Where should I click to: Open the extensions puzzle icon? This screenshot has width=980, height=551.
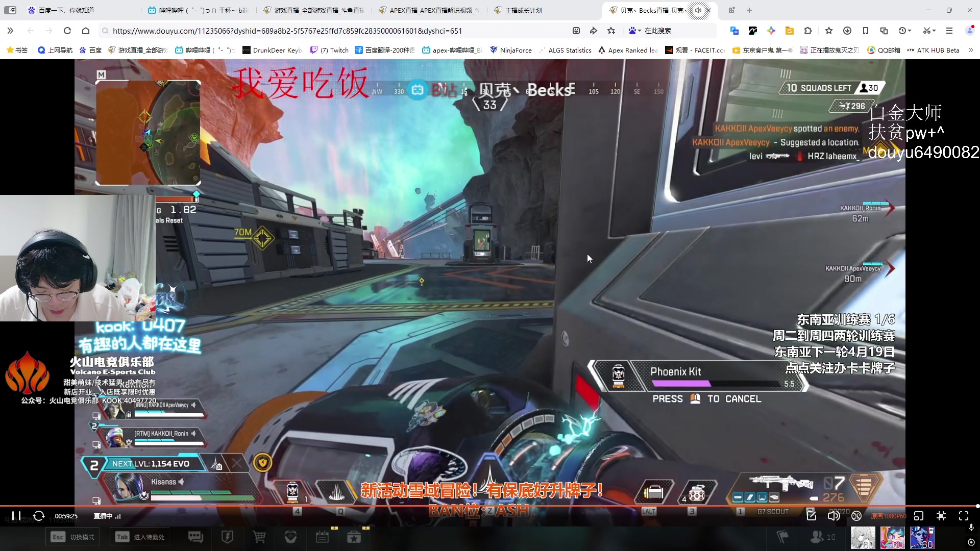click(x=808, y=31)
